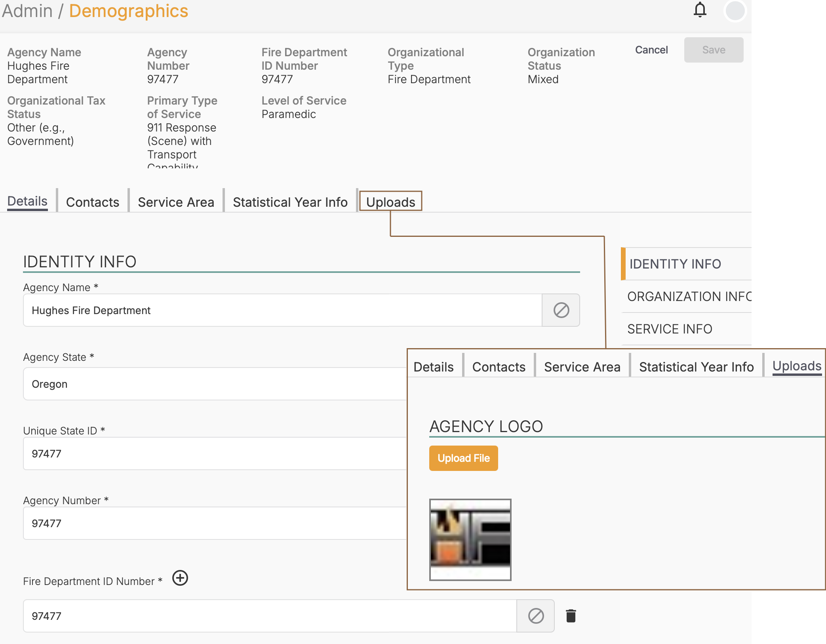Screen dimensions: 826x644
Task: Click the Details tab
Action: [27, 201]
